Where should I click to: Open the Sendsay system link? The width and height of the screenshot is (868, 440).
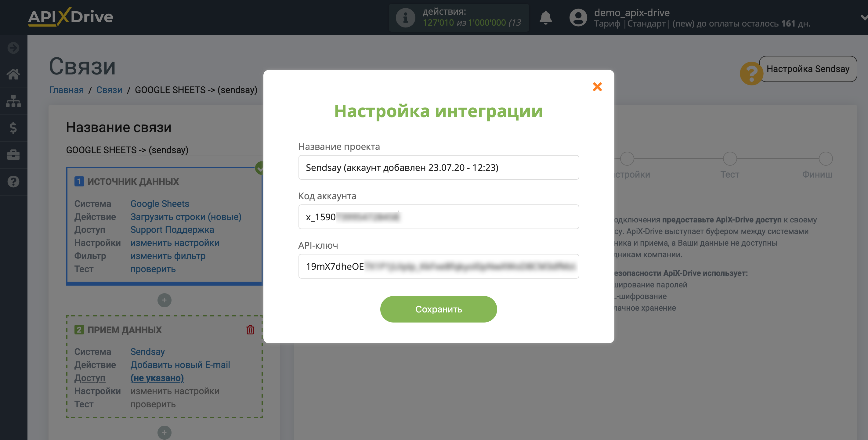point(148,352)
